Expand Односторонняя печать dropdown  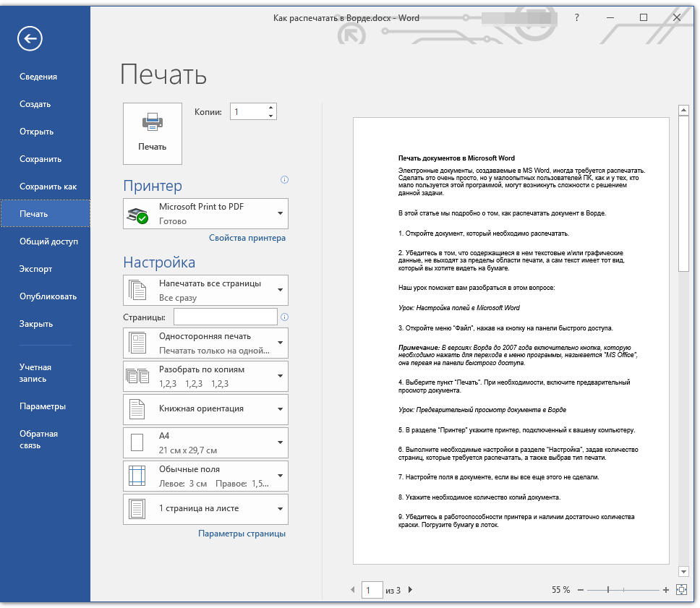[205, 343]
